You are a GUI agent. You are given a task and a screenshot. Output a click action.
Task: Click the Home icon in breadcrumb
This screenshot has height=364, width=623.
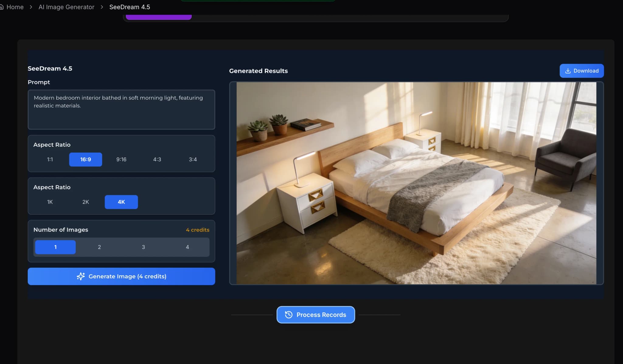click(x=2, y=7)
